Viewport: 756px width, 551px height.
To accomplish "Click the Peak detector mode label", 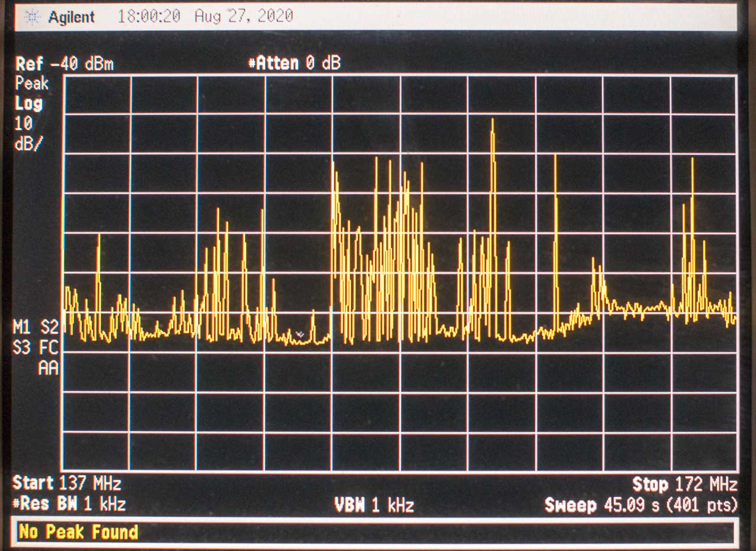I will tap(31, 83).
